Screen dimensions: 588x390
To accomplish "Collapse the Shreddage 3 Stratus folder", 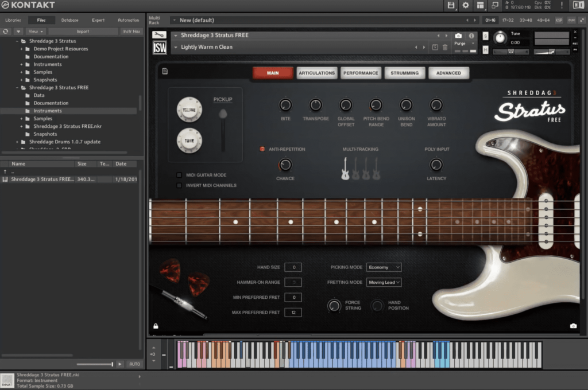I will point(17,41).
